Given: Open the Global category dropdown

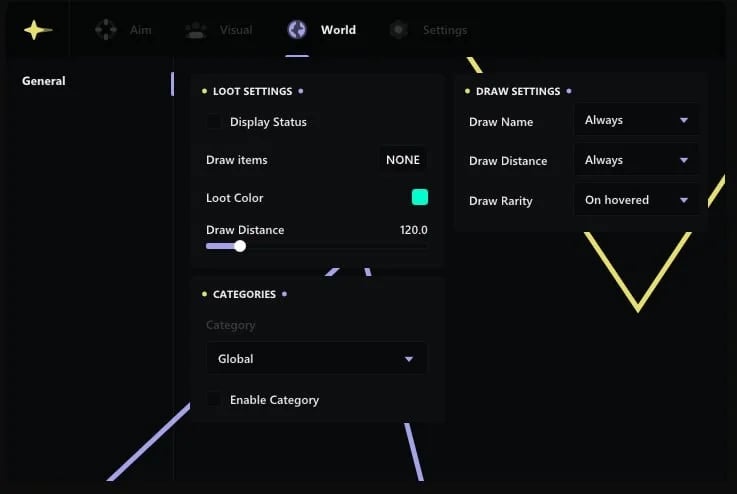Looking at the screenshot, I should 317,359.
